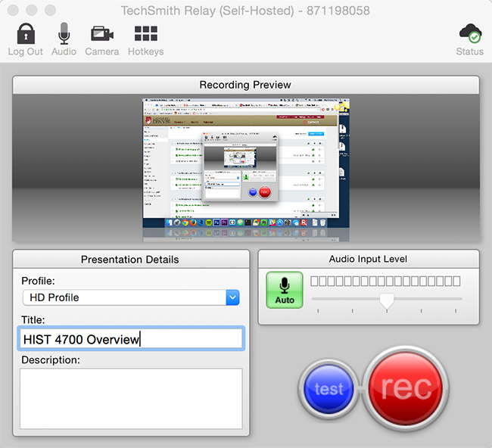Click the audio input level slider handle
The height and width of the screenshot is (448, 492).
coord(387,301)
